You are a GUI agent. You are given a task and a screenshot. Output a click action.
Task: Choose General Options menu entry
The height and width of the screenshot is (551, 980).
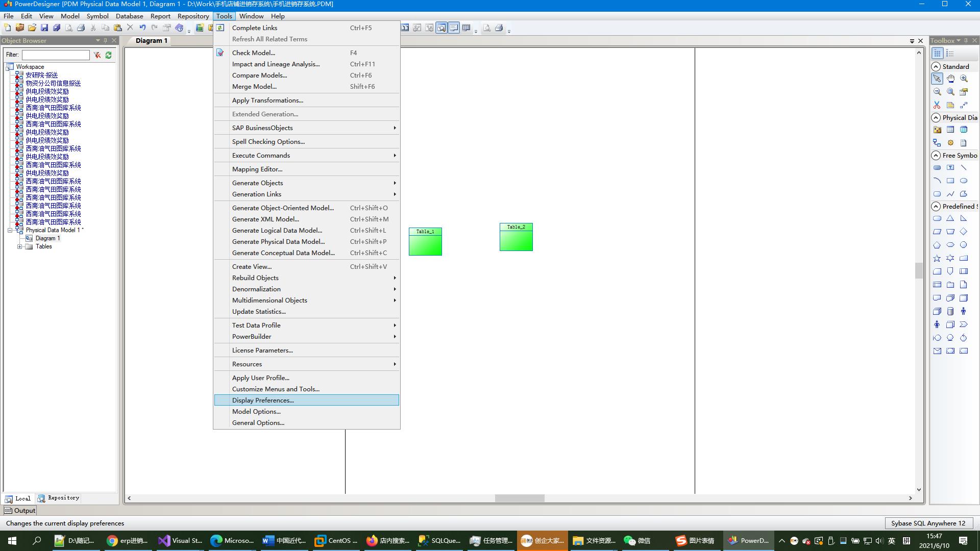(307, 423)
